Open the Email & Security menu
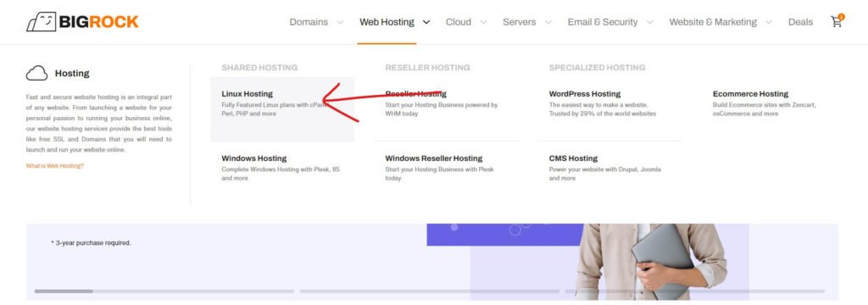The height and width of the screenshot is (305, 868). pyautogui.click(x=603, y=22)
